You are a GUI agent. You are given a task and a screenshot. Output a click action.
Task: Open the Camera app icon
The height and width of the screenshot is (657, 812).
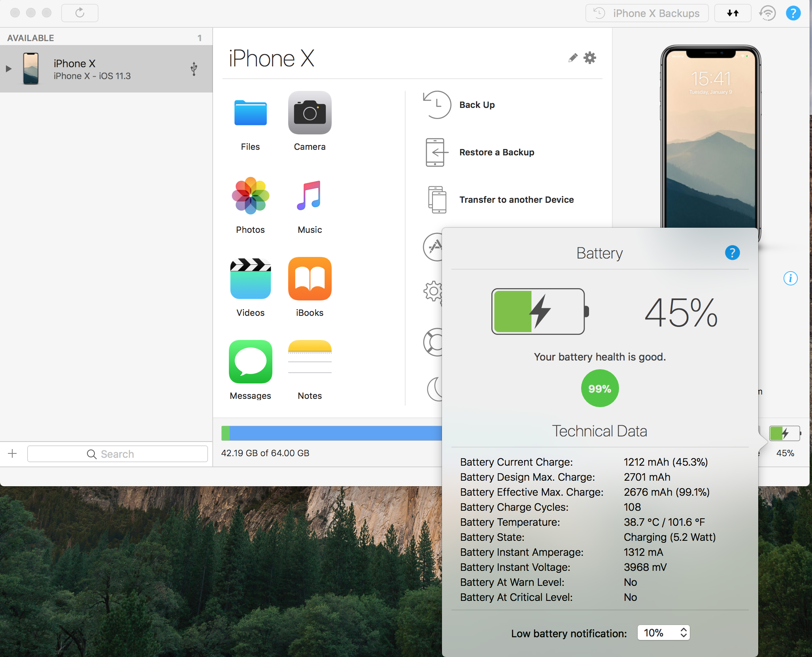coord(310,113)
